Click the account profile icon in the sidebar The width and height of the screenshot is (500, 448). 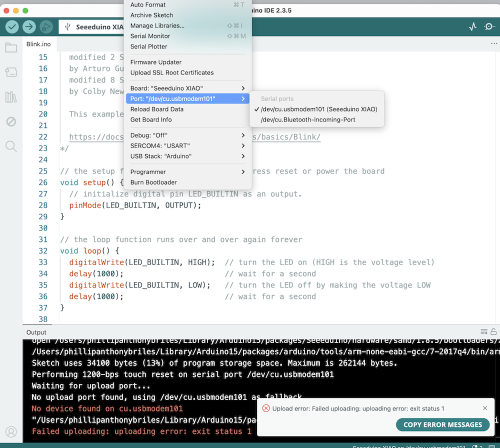pyautogui.click(x=11, y=431)
